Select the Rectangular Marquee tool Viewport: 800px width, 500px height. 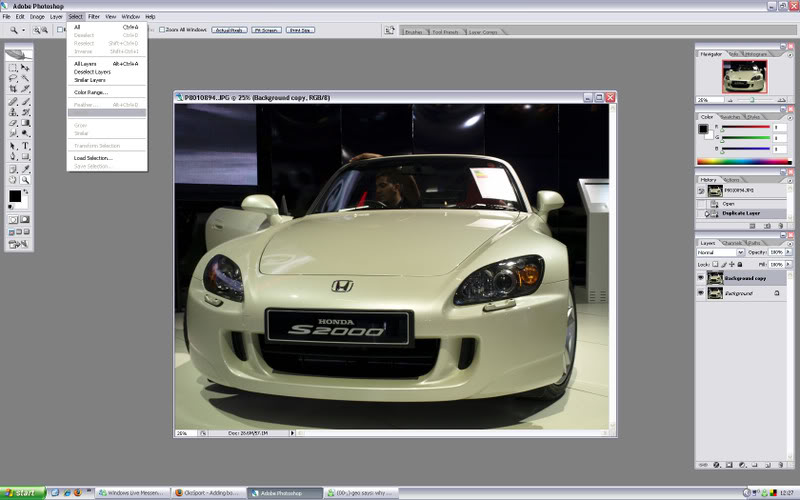13,67
